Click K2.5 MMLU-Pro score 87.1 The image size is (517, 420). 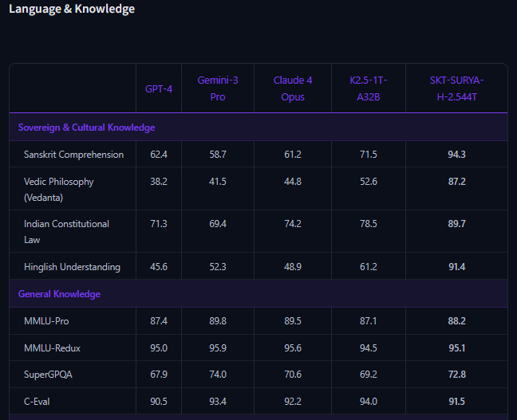click(x=369, y=321)
